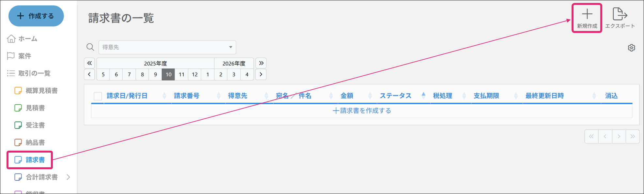Screen dimensions: 644x194
Task: Toggle the select-all checkbox in table header
Action: coord(98,96)
